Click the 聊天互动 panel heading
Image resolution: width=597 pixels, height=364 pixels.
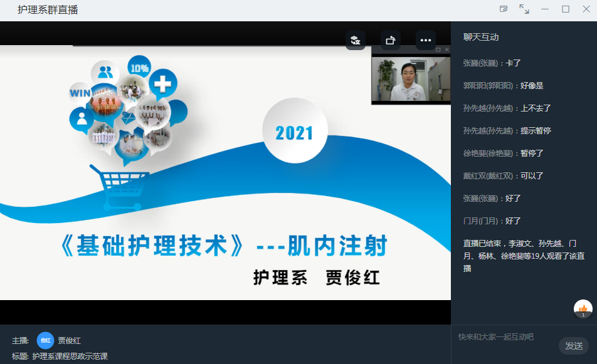481,37
